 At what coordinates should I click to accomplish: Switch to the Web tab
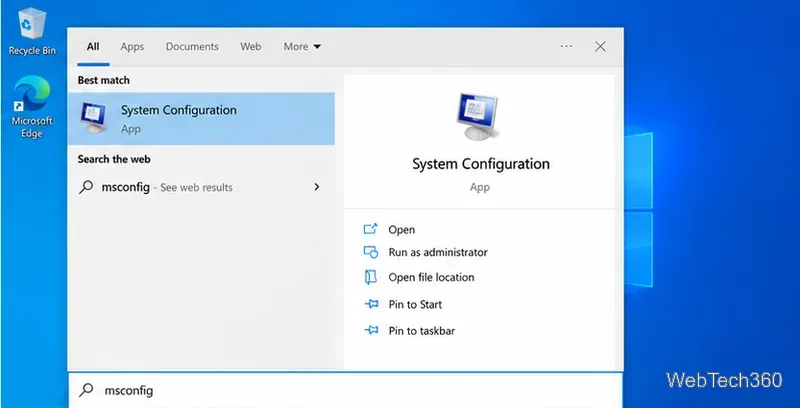[251, 46]
